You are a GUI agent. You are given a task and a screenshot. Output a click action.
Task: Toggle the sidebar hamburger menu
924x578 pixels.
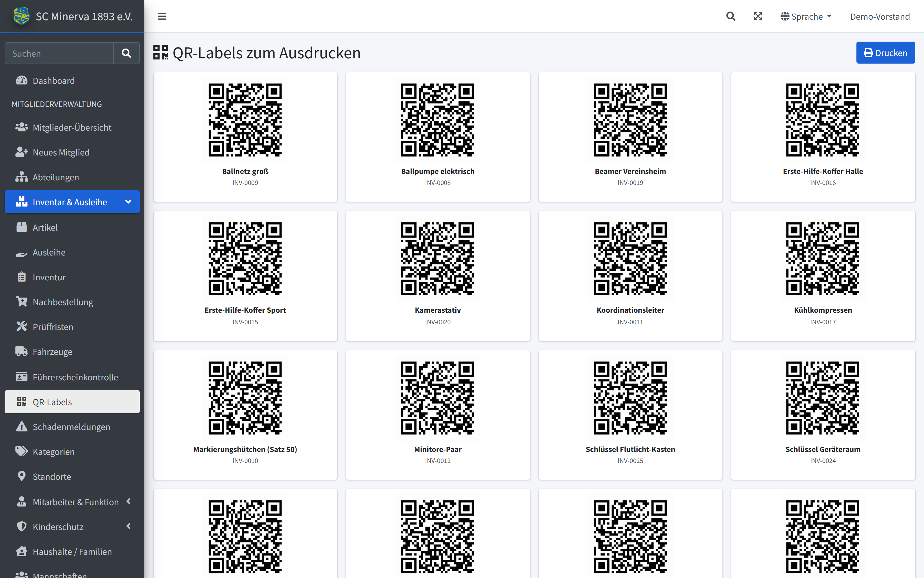click(162, 16)
